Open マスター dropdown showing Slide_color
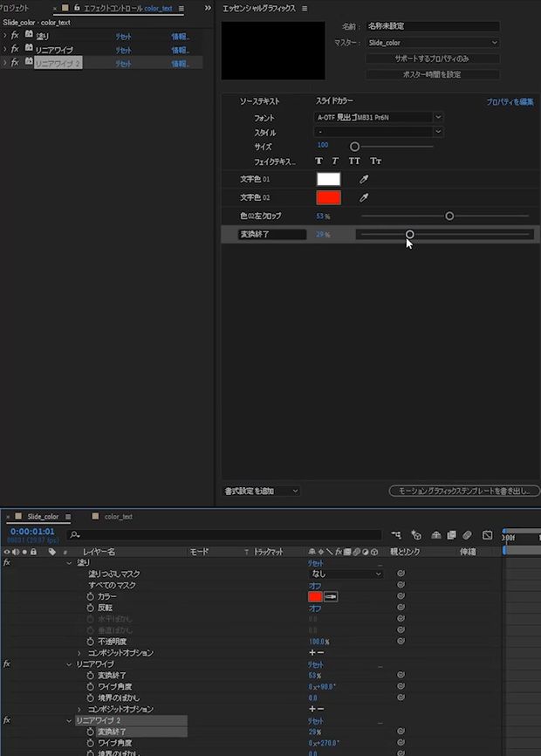Screen dimensions: 541x756 pos(432,43)
